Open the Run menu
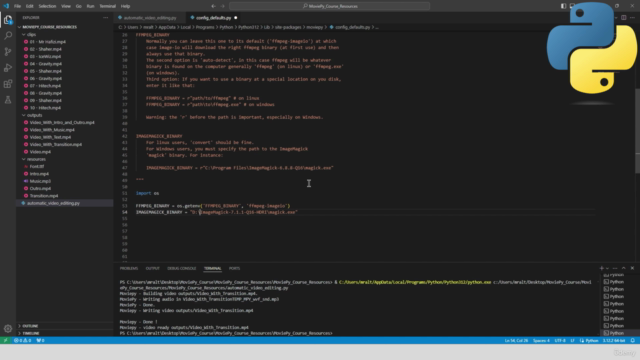The width and height of the screenshot is (640, 360). [x=90, y=6]
